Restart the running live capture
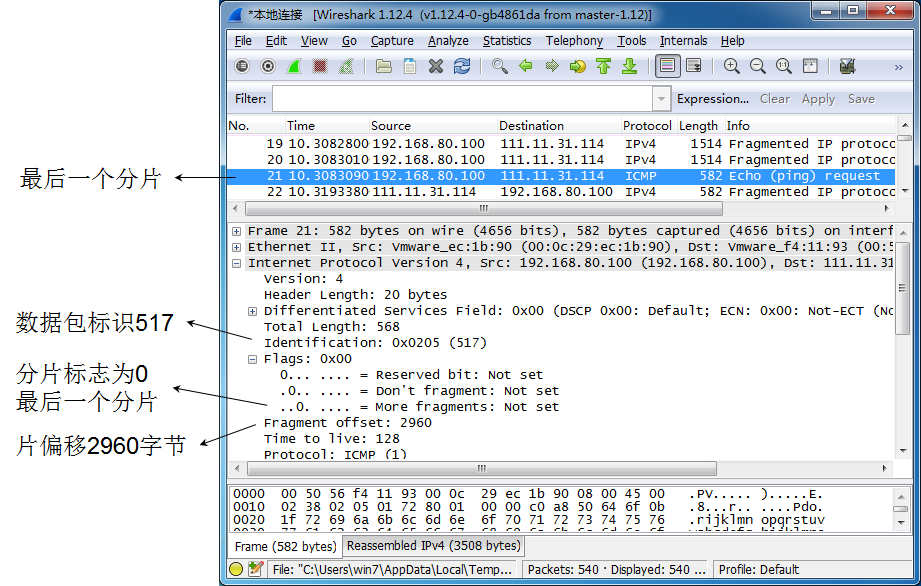Screen dimensions: 921x586 click(x=346, y=66)
